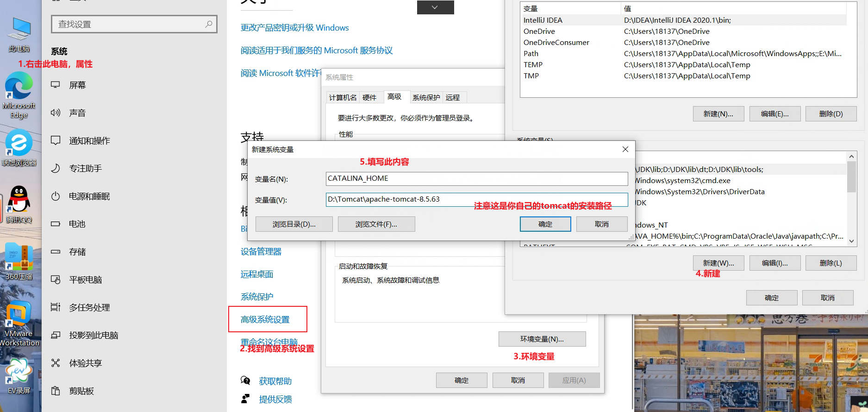Click 新建(W)... for system variables
868x412 pixels.
click(x=718, y=263)
